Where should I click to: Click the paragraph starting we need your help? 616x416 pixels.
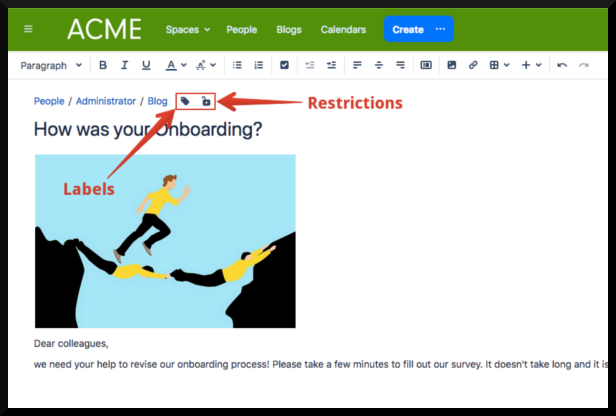(x=321, y=365)
